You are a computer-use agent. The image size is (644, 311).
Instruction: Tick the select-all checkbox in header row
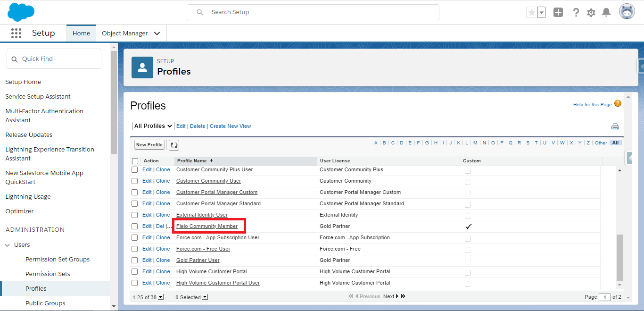pyautogui.click(x=135, y=161)
